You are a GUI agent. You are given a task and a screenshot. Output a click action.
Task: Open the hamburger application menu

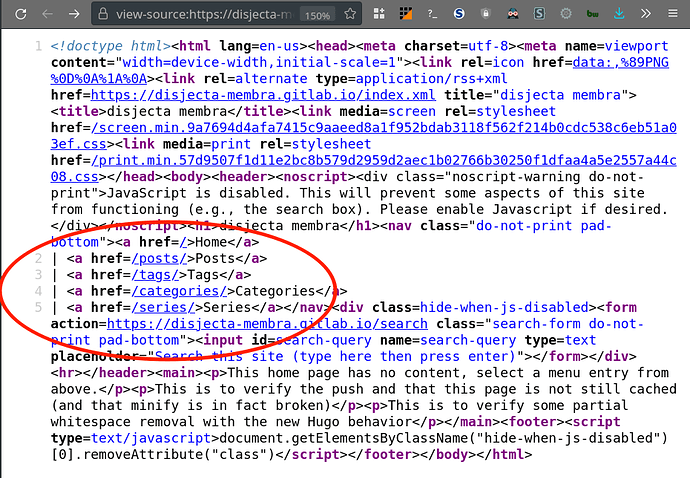(x=672, y=14)
